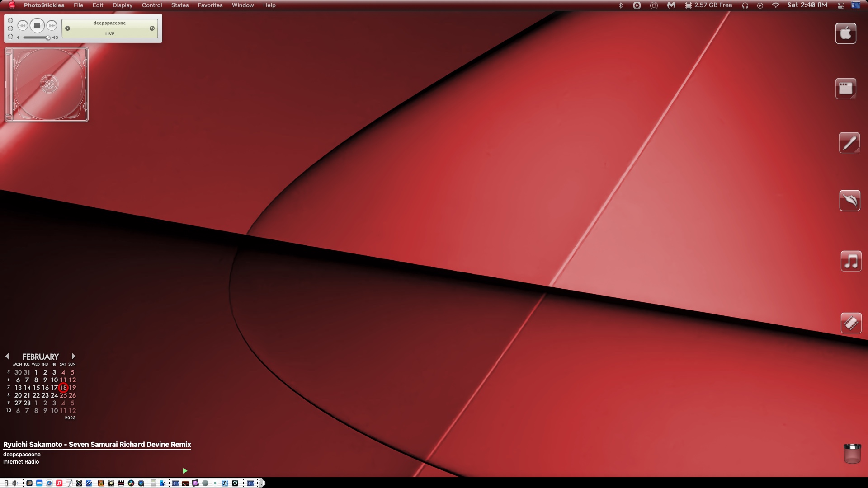This screenshot has width=868, height=488.
Task: Open the States menu
Action: coord(180,5)
